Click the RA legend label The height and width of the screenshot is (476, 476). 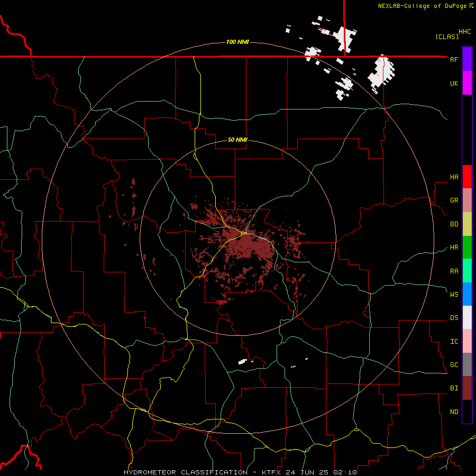tap(454, 271)
